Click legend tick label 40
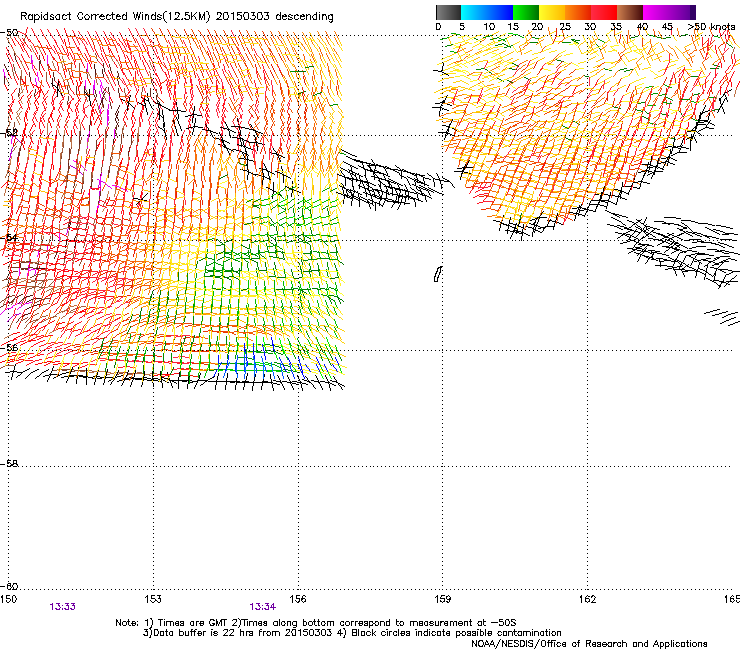Screen dimensions: 740x650 pyautogui.click(x=642, y=27)
